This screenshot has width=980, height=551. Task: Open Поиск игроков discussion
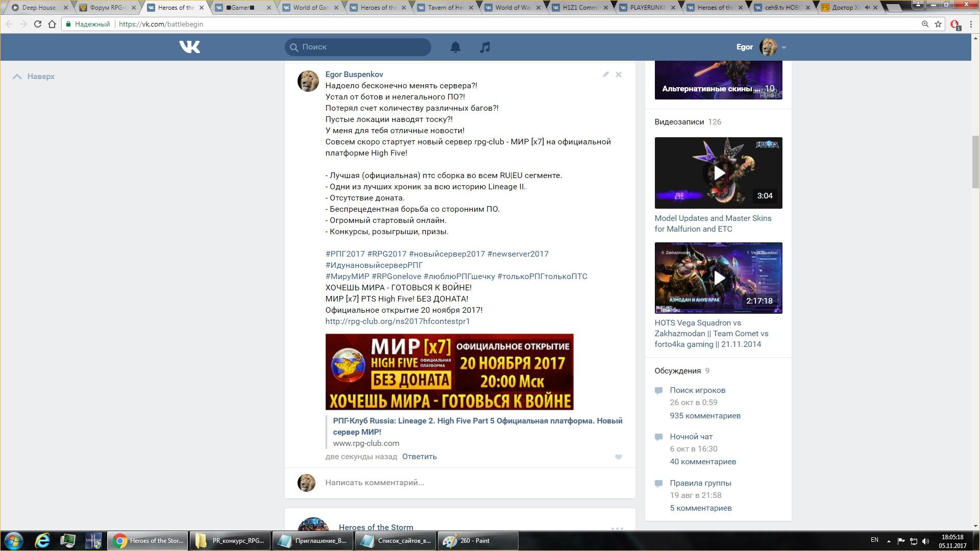point(698,390)
